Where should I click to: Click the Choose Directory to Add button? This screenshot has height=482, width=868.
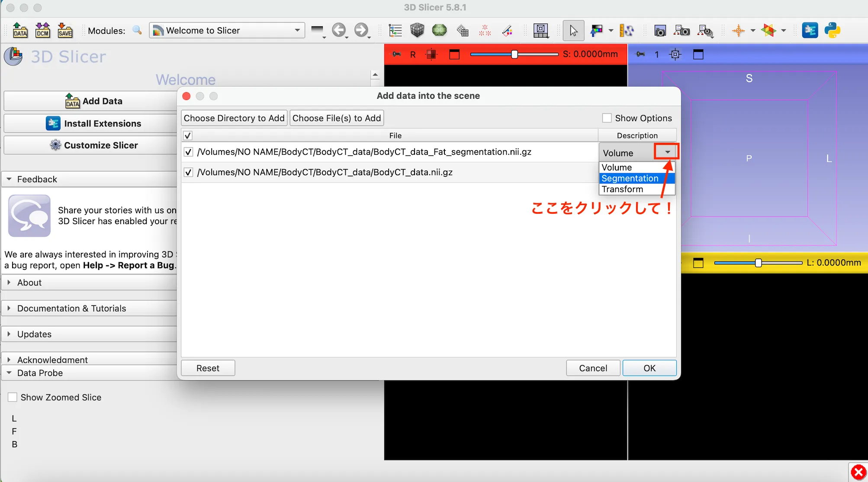[234, 118]
